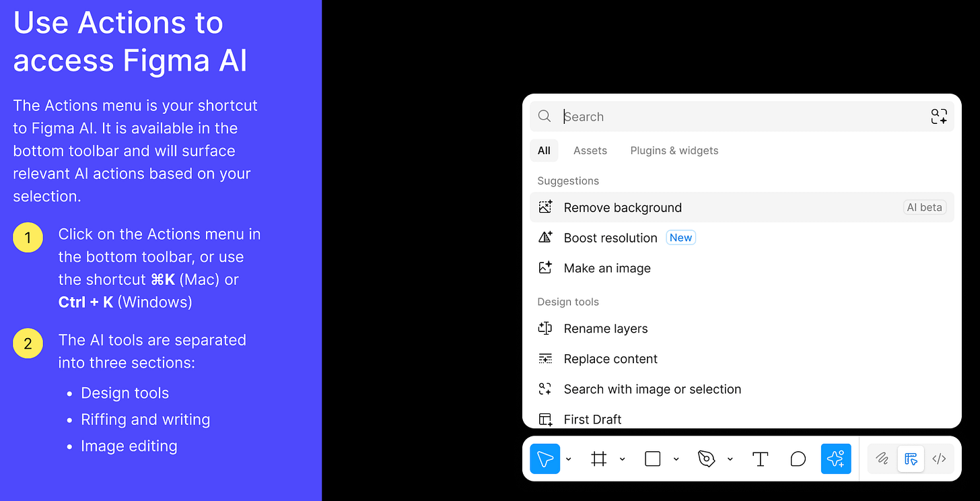980x501 pixels.
Task: Open the Plugins & widgets tab
Action: click(x=674, y=151)
